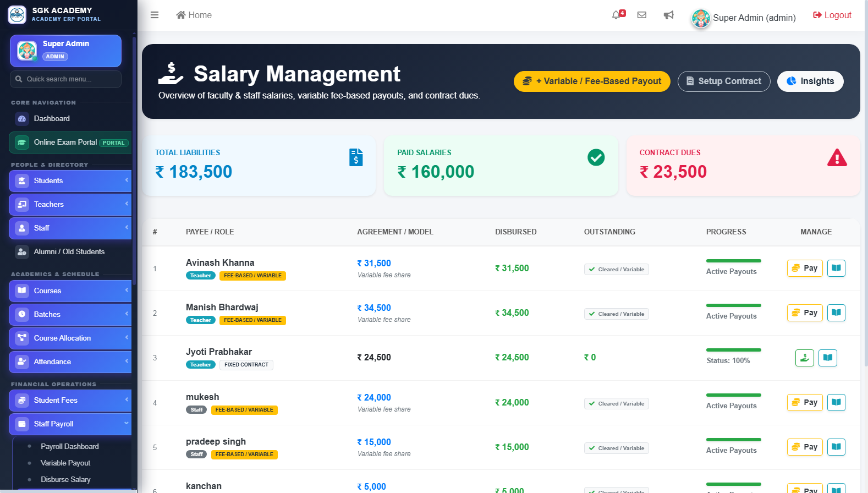
Task: Open notifications bell icon
Action: pyautogui.click(x=616, y=15)
